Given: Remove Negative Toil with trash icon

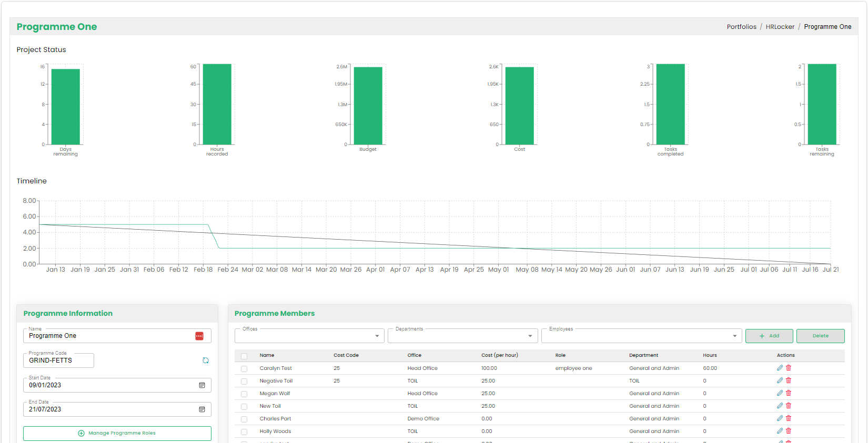Looking at the screenshot, I should click(789, 380).
